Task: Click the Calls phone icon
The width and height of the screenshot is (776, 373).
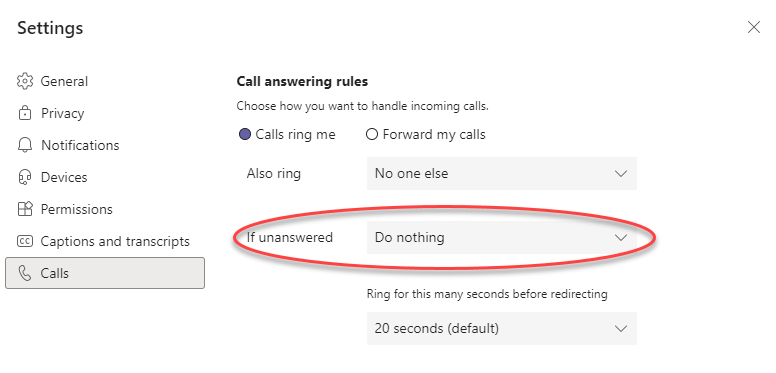Action: pyautogui.click(x=25, y=273)
